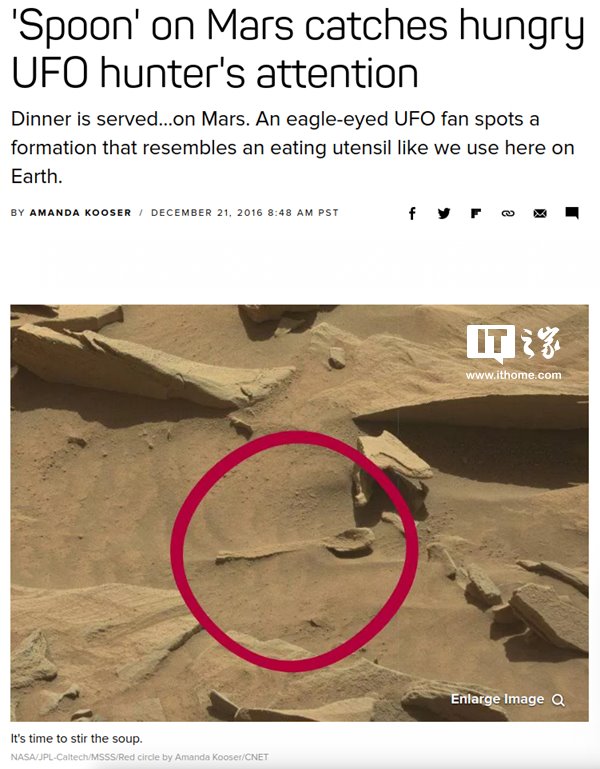The image size is (600, 769).
Task: Share the article via Twitter icon
Action: [x=444, y=213]
